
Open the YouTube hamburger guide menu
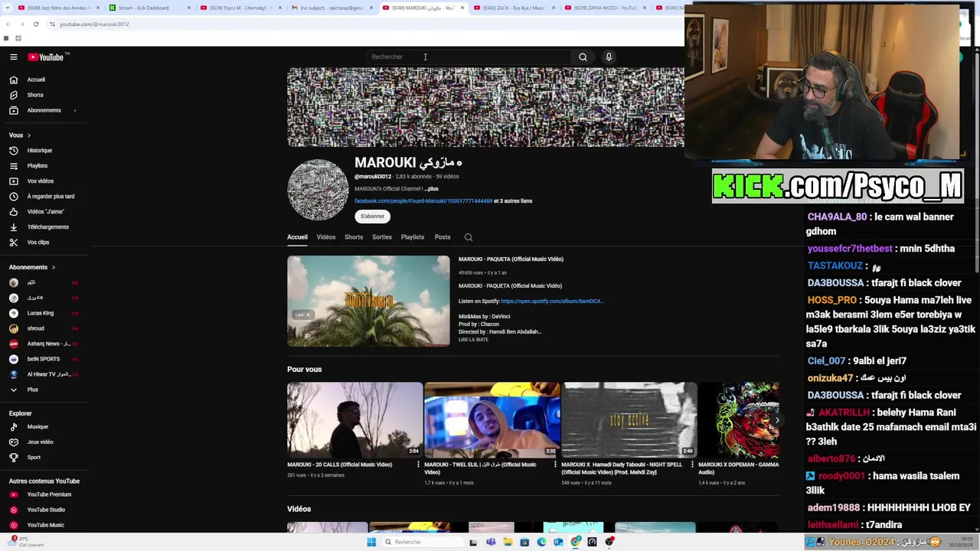[x=13, y=57]
